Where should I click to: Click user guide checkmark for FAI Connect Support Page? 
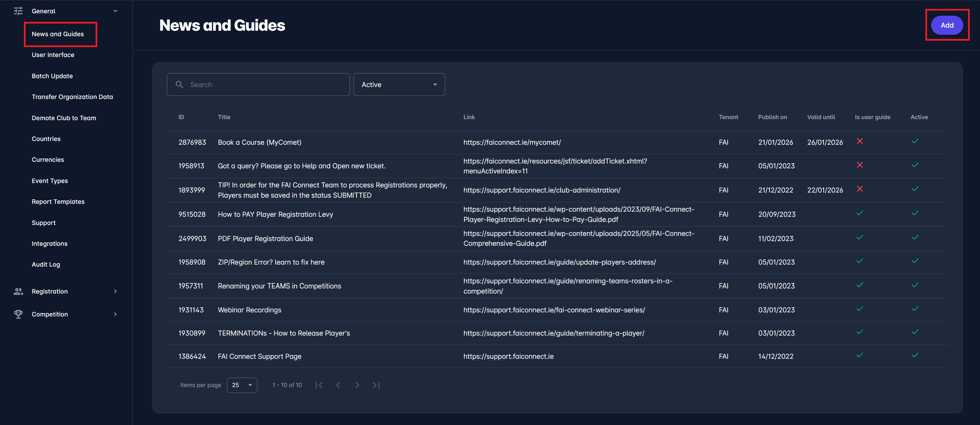(860, 355)
